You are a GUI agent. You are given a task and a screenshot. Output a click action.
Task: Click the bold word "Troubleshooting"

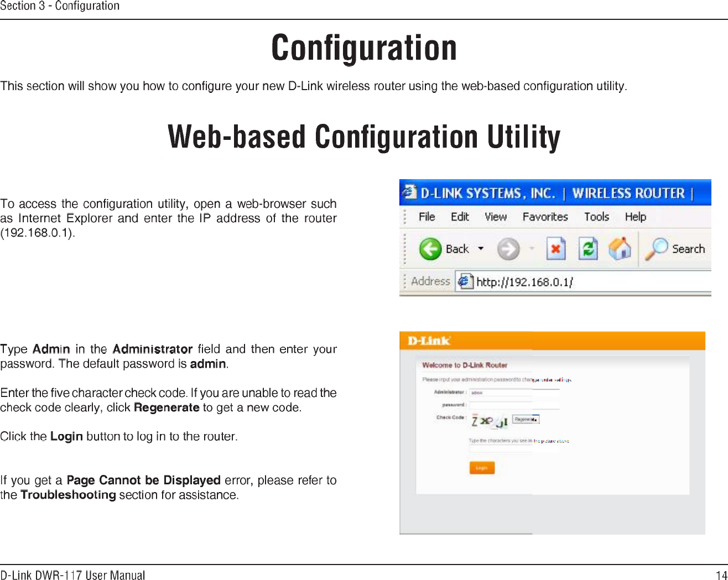click(68, 495)
